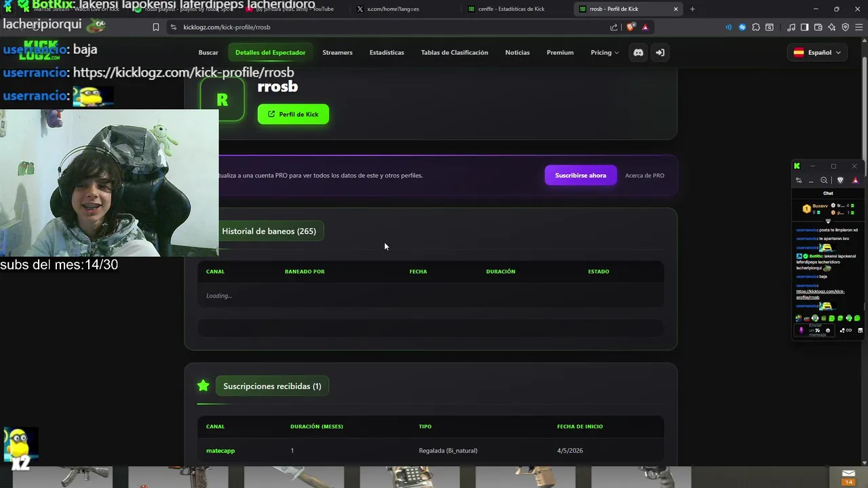
Task: Click the R profile avatar
Action: (x=222, y=100)
